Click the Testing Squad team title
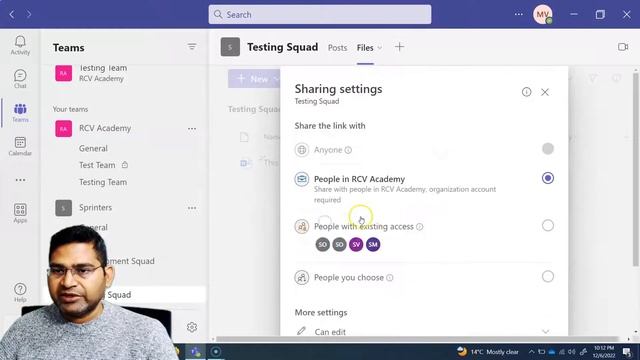The width and height of the screenshot is (640, 360). tap(282, 47)
